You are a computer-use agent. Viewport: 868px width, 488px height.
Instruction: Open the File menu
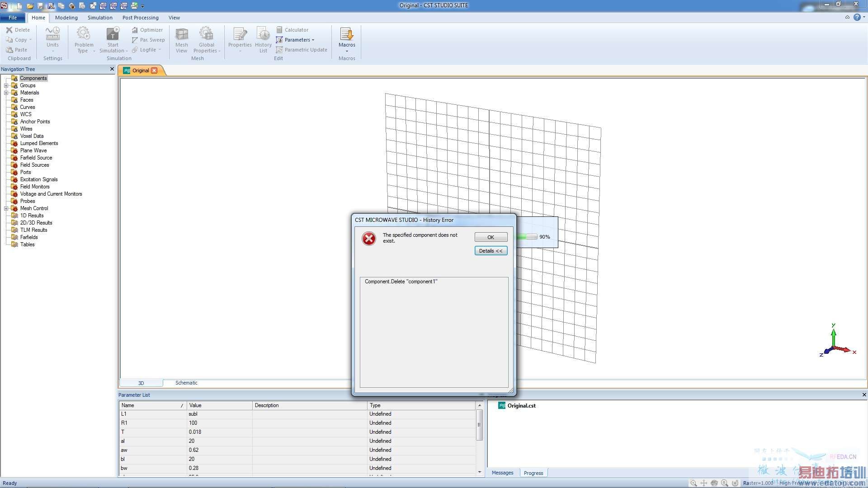[x=13, y=18]
